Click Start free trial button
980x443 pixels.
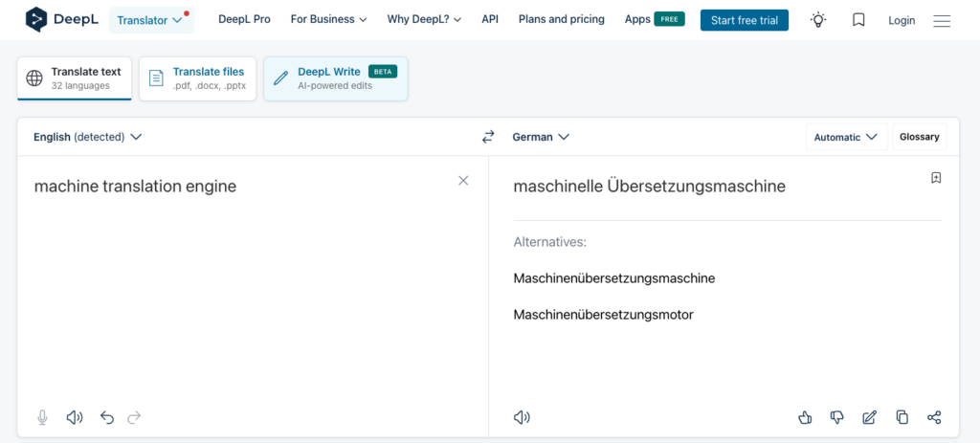745,20
